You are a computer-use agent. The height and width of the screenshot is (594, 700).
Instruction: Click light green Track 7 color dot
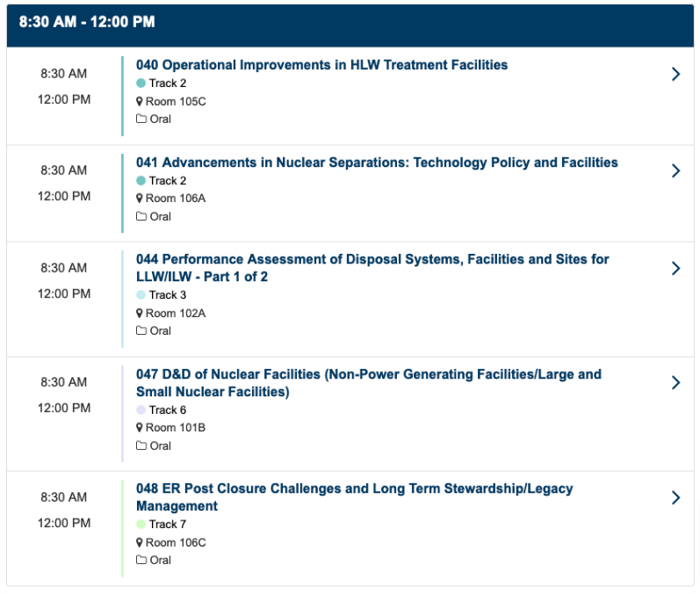pos(141,525)
